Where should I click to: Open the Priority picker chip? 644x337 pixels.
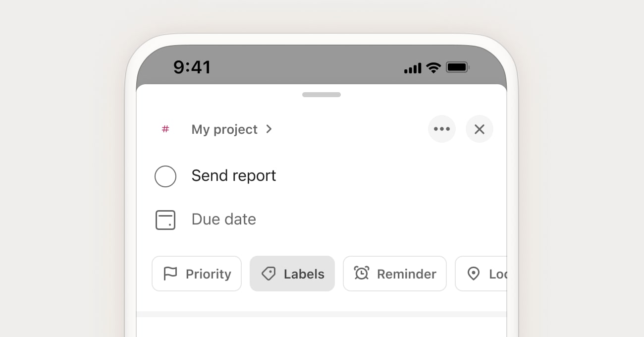(x=197, y=274)
